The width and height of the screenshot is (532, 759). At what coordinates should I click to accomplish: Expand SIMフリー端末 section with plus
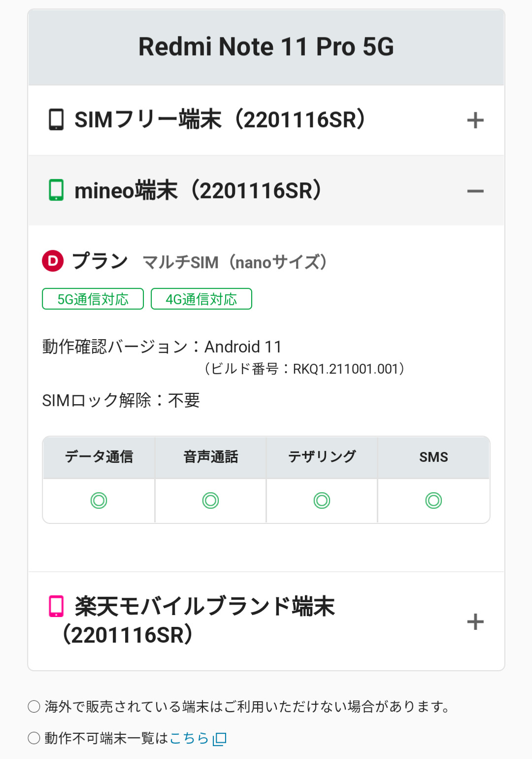pos(475,120)
